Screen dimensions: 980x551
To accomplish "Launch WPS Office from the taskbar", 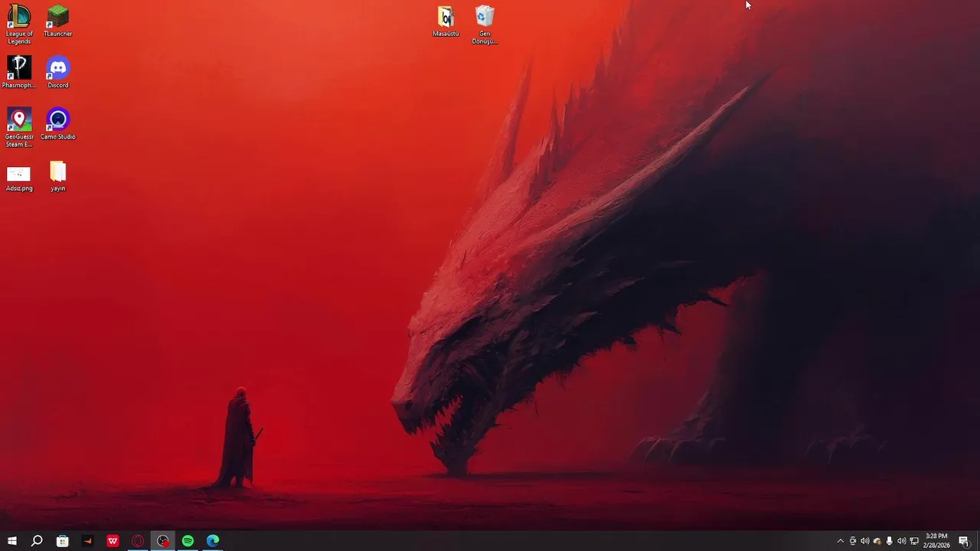I will tap(113, 541).
